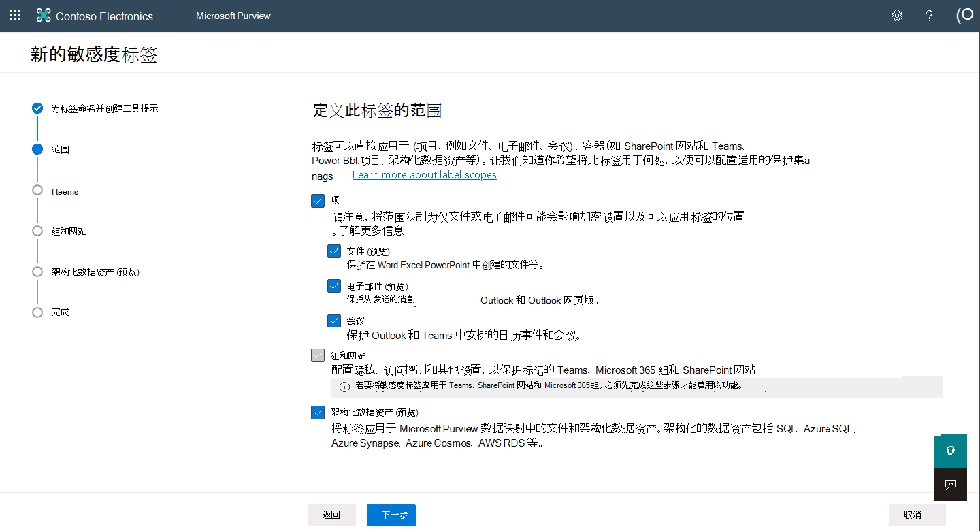Click completed step circle for 为标签命名

tap(37, 108)
